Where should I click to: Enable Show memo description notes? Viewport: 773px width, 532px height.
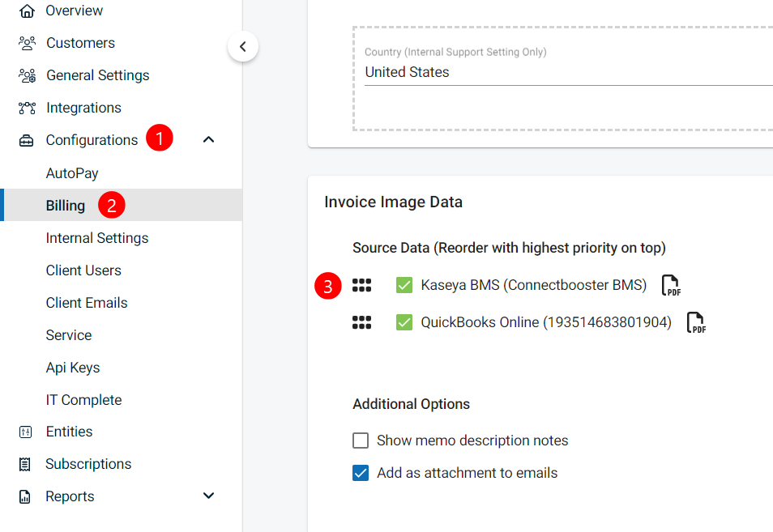pyautogui.click(x=361, y=440)
